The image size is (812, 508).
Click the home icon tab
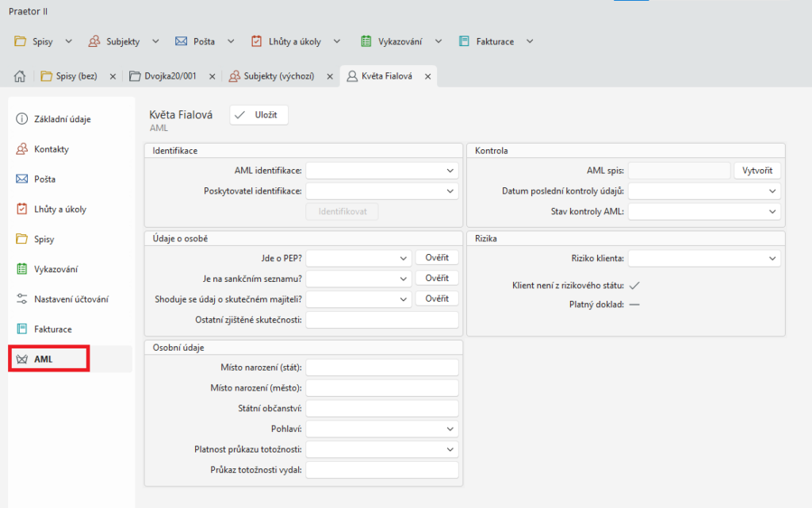coord(20,76)
